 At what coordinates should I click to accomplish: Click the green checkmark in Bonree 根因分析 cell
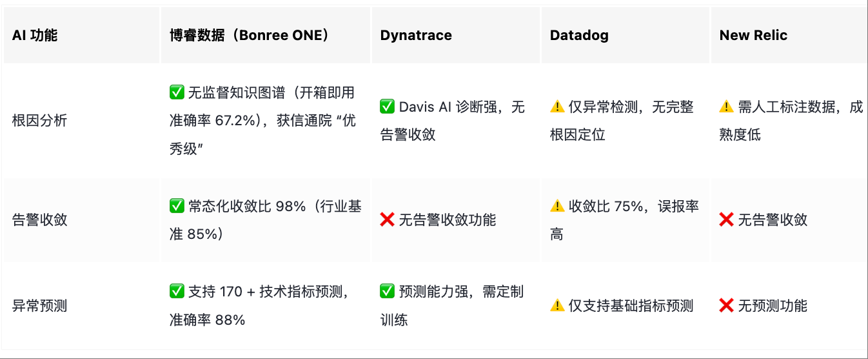[177, 93]
